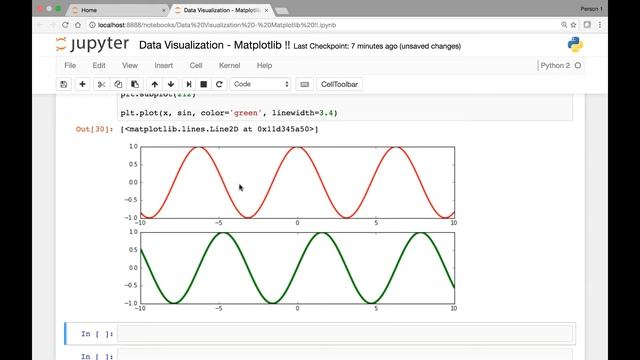
Task: Click the Python 2 kernel indicator circle
Action: [578, 65]
